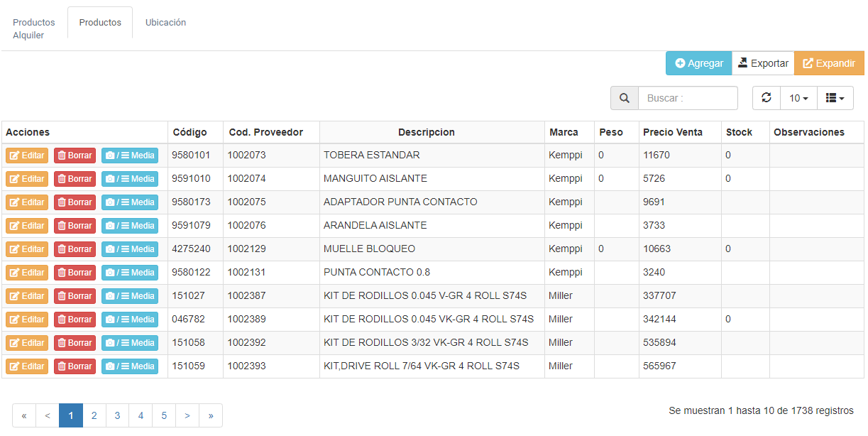The width and height of the screenshot is (868, 436).
Task: Expand the table view with Expandir
Action: click(x=828, y=63)
